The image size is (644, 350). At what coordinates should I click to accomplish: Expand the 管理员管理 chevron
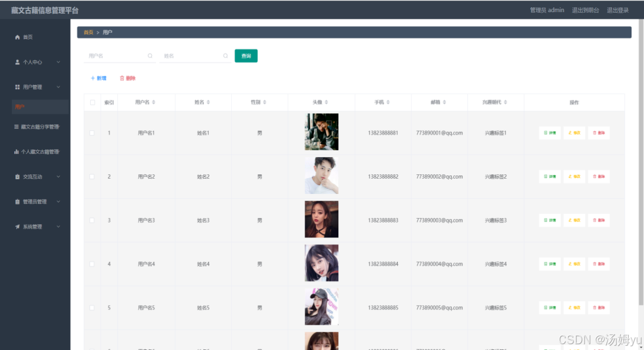pyautogui.click(x=58, y=201)
